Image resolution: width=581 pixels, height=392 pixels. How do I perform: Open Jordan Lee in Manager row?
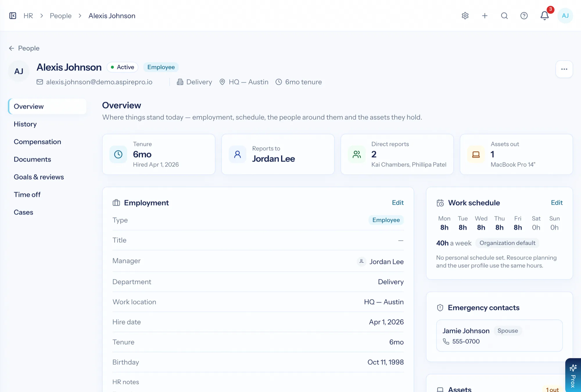[380, 262]
